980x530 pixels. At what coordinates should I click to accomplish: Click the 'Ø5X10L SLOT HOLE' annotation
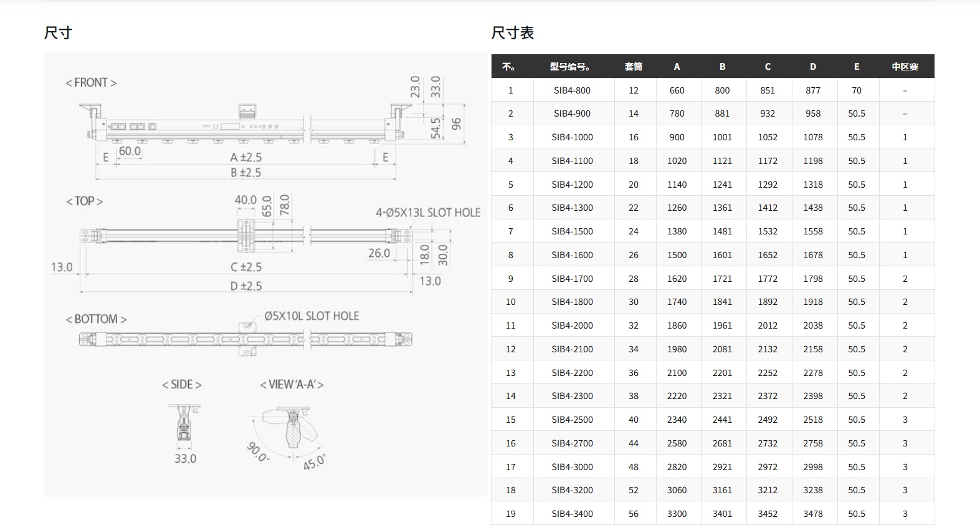312,316
